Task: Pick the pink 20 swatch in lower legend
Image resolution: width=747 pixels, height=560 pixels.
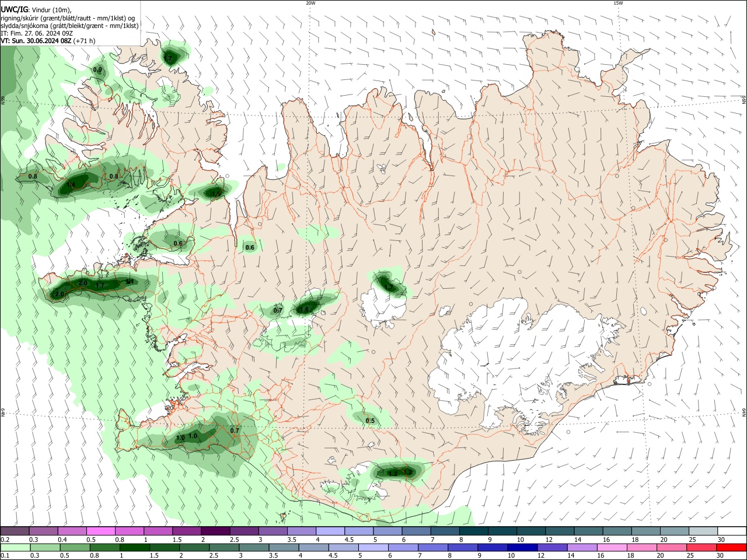Action: (x=672, y=548)
